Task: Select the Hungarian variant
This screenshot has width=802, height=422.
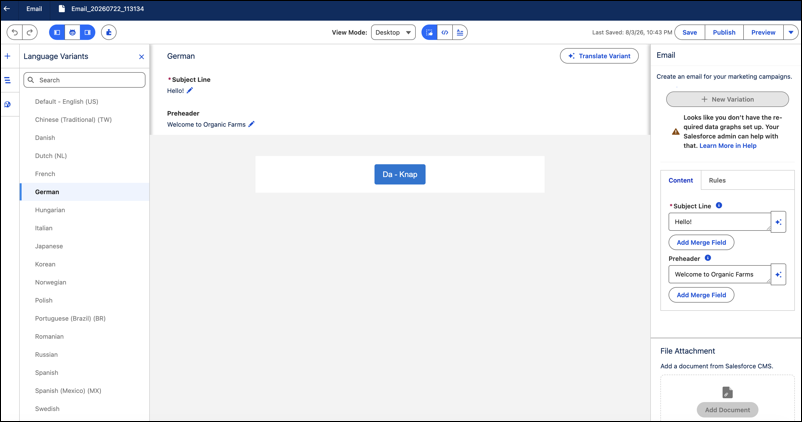Action: coord(84,210)
